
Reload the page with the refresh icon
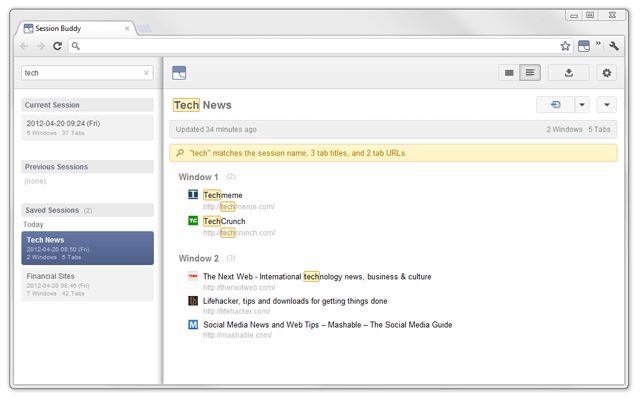(57, 46)
